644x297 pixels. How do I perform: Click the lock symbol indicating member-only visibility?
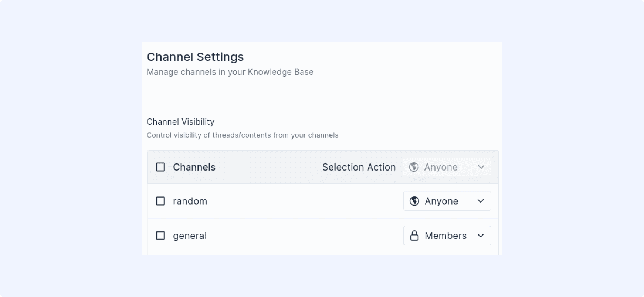[x=414, y=235]
